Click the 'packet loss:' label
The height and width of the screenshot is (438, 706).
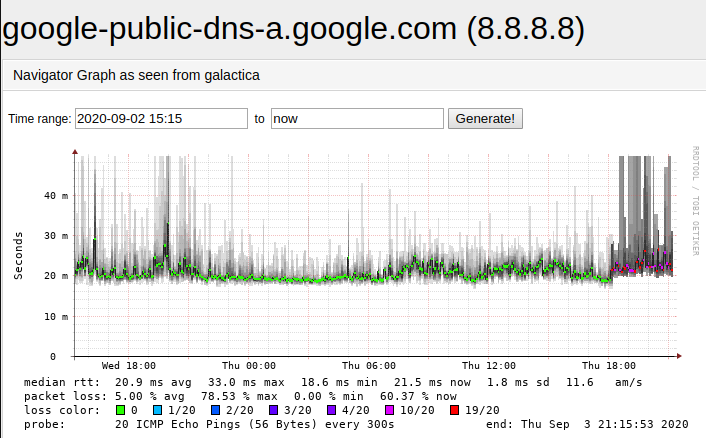pos(66,397)
